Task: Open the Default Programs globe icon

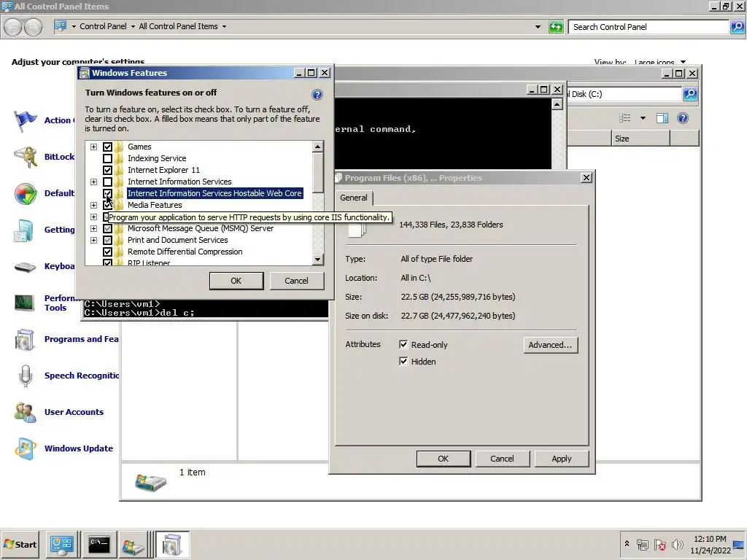Action: tap(26, 193)
